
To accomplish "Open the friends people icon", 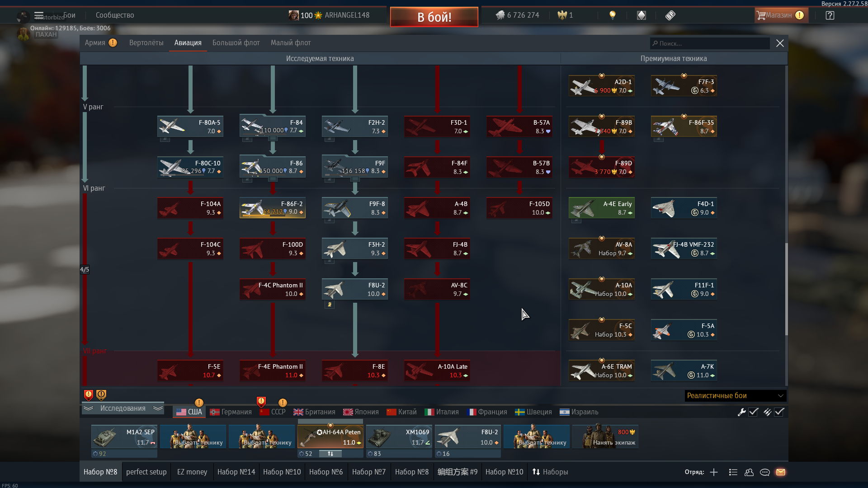I will [749, 472].
